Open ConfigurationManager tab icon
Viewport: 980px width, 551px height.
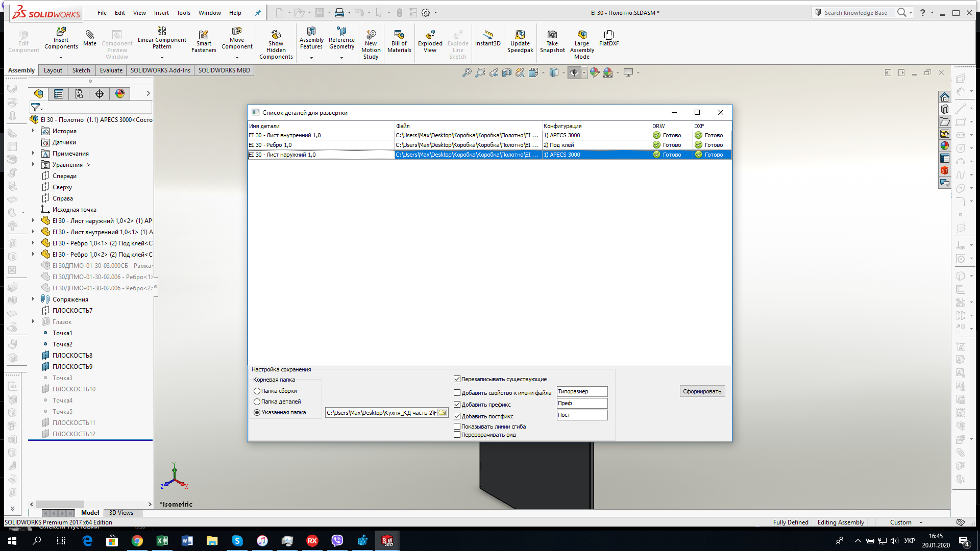click(79, 94)
